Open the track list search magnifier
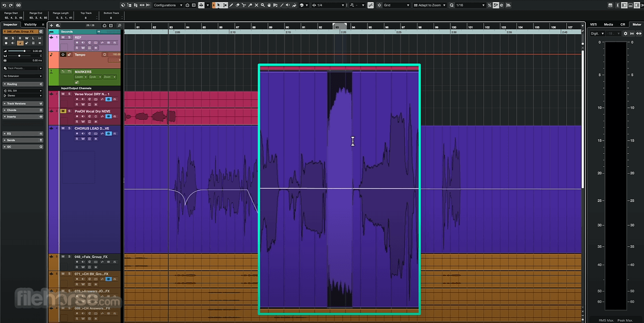Image resolution: width=644 pixels, height=323 pixels. tap(119, 25)
